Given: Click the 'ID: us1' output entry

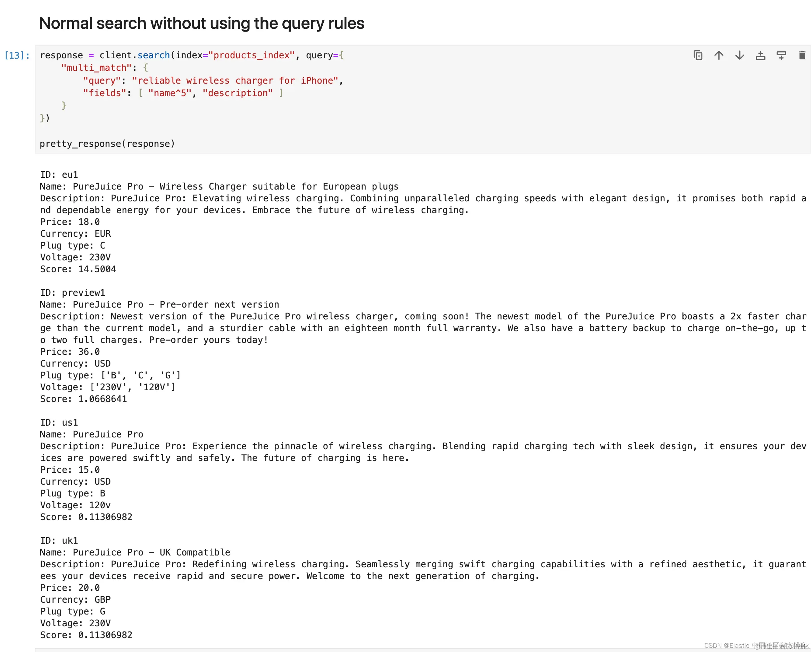Looking at the screenshot, I should (59, 423).
